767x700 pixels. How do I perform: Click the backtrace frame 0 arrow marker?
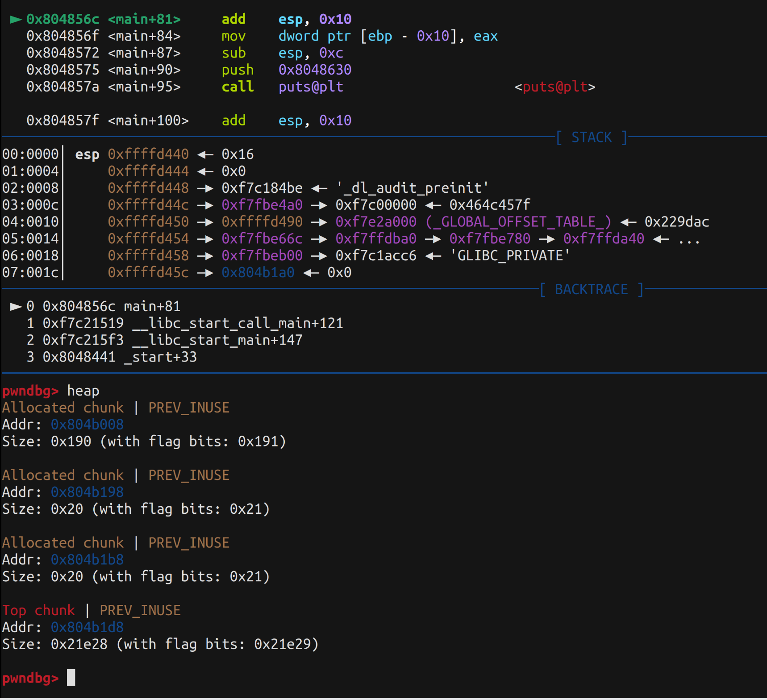point(16,306)
